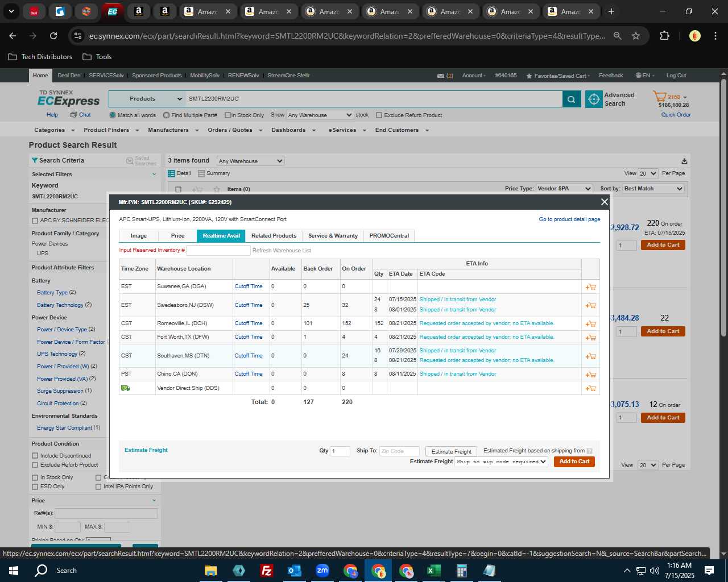
Task: Open Price Type Vendor SPA dropdown
Action: (564, 189)
